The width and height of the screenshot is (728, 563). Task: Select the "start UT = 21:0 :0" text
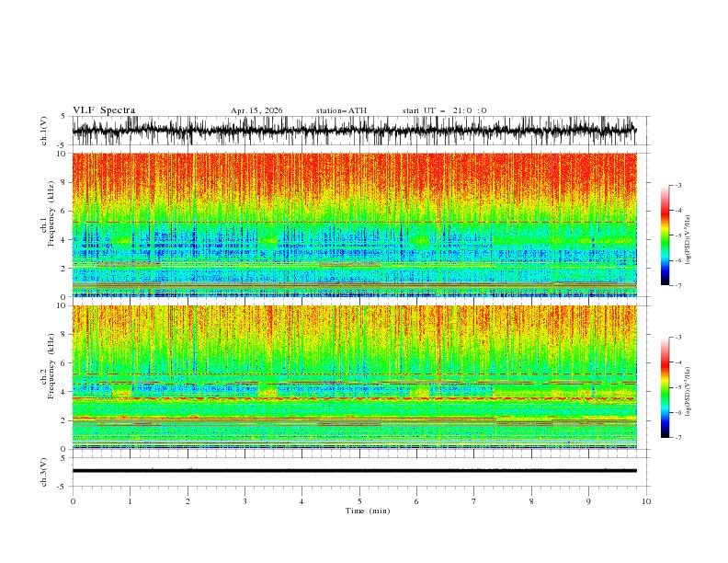(x=444, y=110)
